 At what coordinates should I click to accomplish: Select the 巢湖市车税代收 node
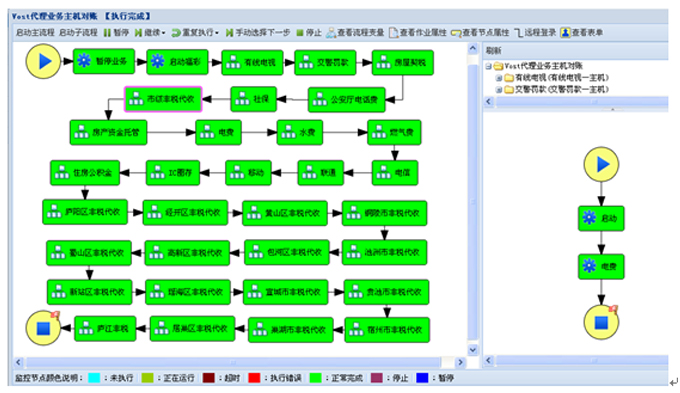(291, 330)
